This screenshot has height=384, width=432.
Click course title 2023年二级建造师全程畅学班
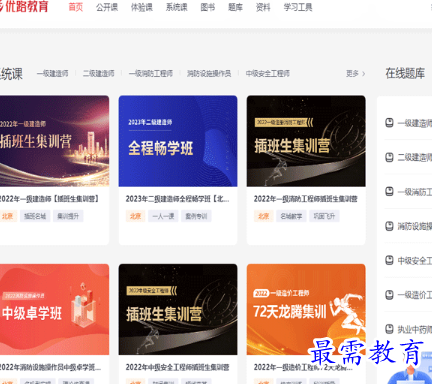tap(177, 199)
